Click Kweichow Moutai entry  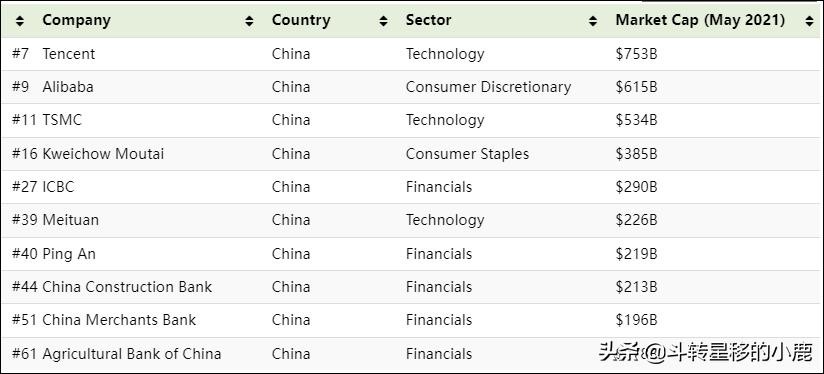click(x=103, y=154)
